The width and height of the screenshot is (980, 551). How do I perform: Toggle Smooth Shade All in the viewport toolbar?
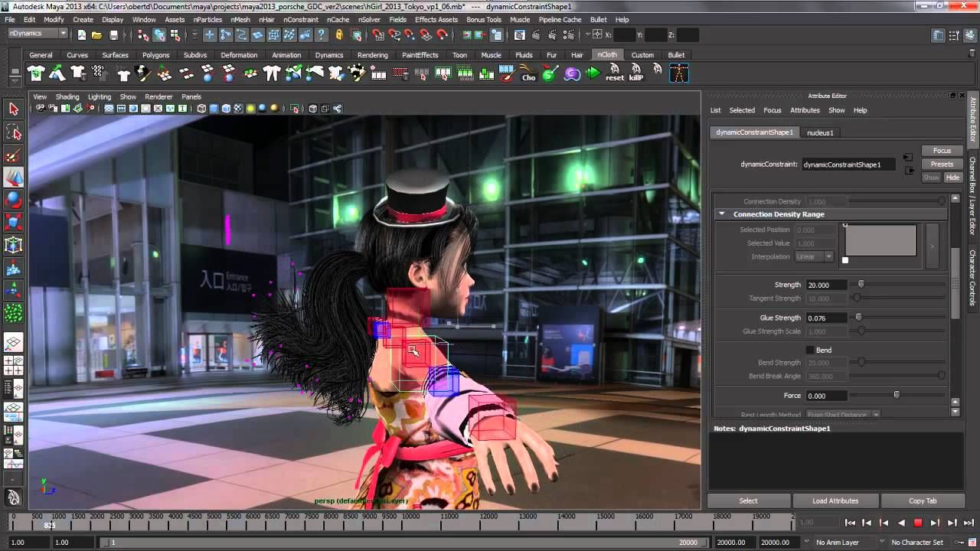213,108
